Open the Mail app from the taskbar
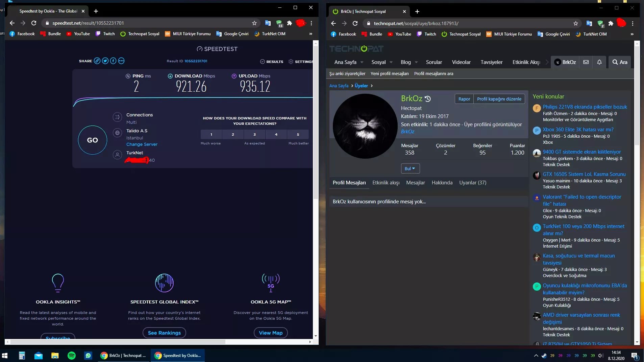Viewport: 644px width, 362px height. click(x=39, y=356)
